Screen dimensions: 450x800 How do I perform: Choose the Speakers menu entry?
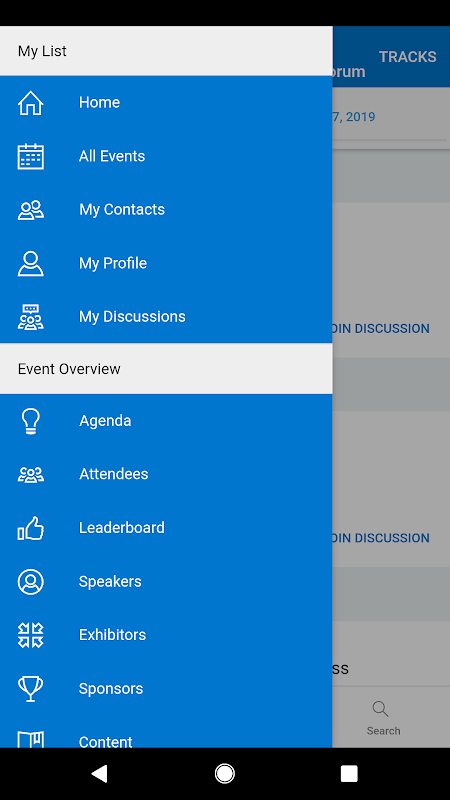coord(166,581)
